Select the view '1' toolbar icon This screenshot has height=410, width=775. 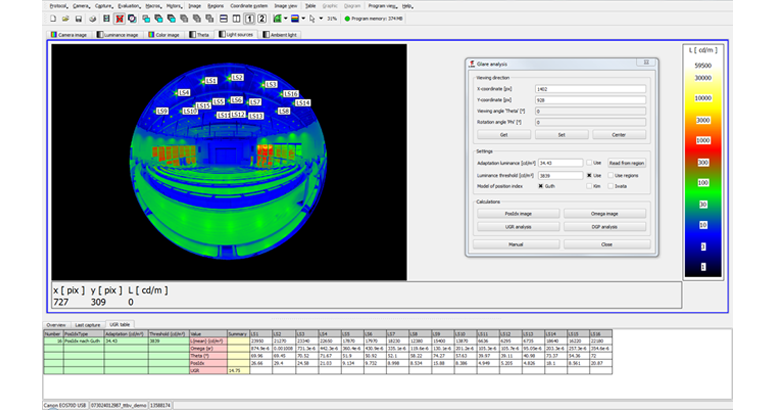tap(250, 19)
